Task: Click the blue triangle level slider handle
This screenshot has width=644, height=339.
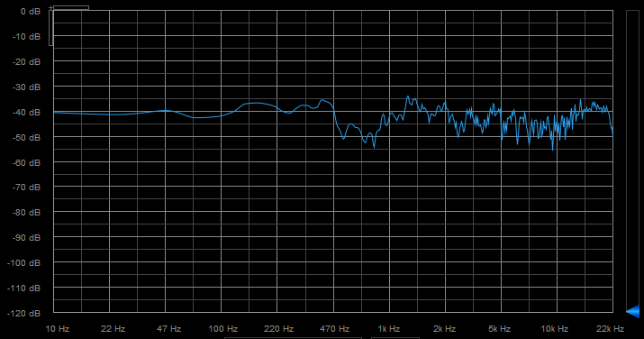Action: 633,311
